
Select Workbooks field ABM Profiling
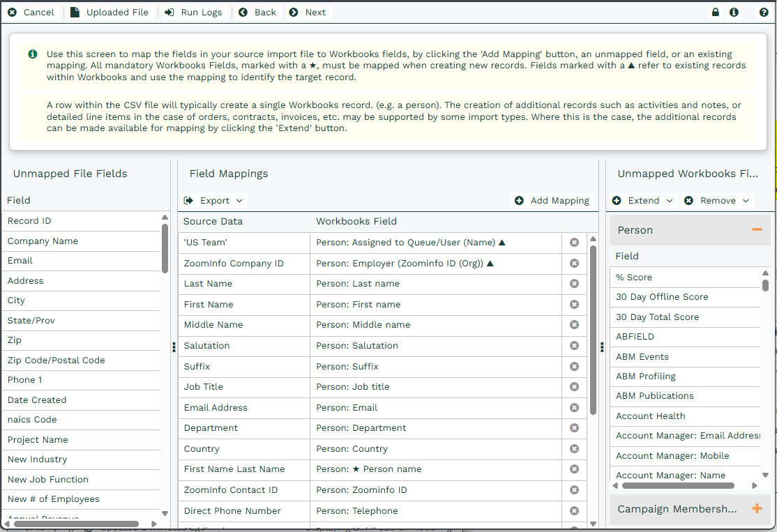[686, 377]
